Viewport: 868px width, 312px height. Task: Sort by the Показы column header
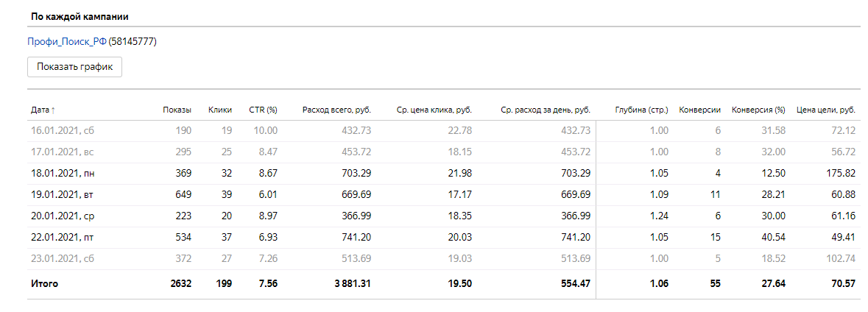(177, 110)
